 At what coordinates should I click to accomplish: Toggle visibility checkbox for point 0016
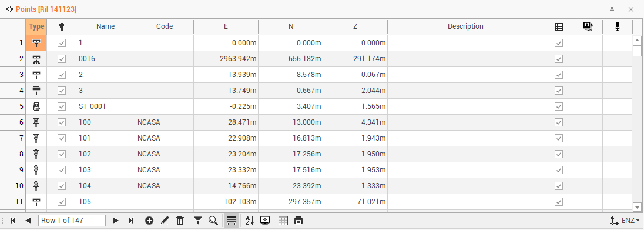[62, 59]
